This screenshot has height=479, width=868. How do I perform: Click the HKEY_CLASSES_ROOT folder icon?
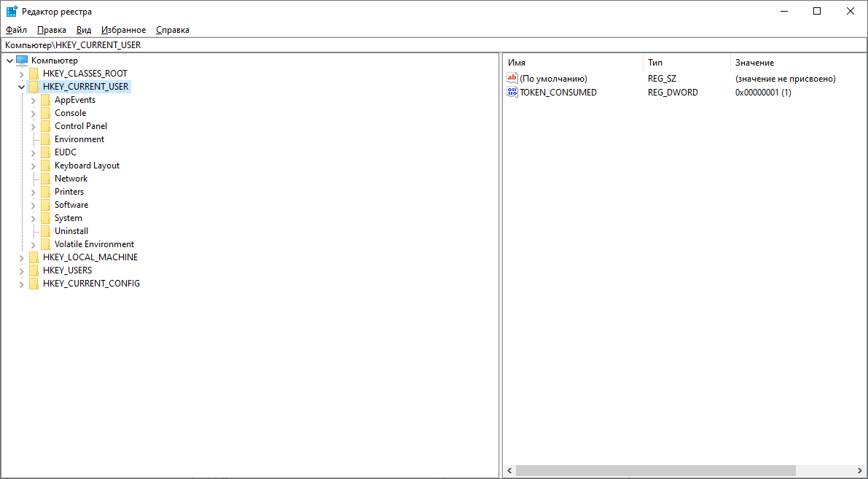click(34, 73)
